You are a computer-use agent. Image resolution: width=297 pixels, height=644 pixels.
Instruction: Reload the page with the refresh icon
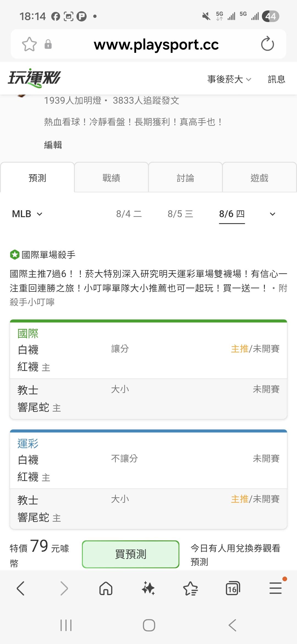pyautogui.click(x=268, y=44)
